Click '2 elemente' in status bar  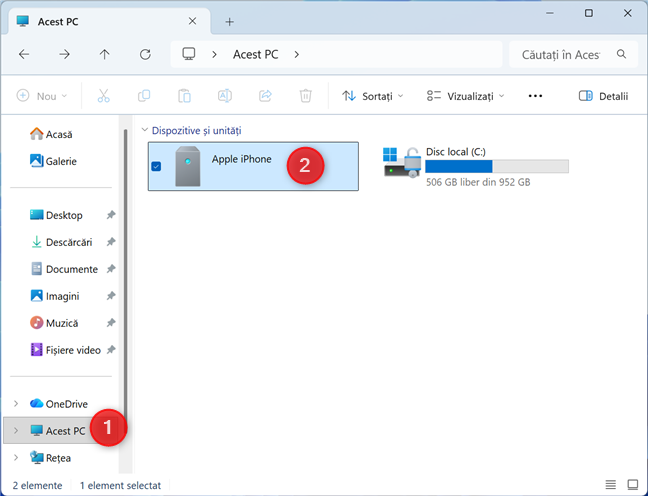37,485
